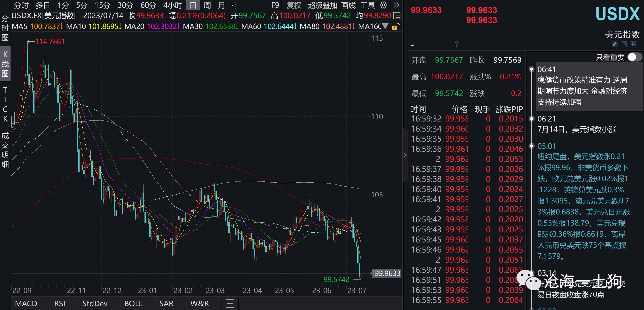Click the question mark help icon
The height and width of the screenshot is (310, 644).
(x=457, y=44)
